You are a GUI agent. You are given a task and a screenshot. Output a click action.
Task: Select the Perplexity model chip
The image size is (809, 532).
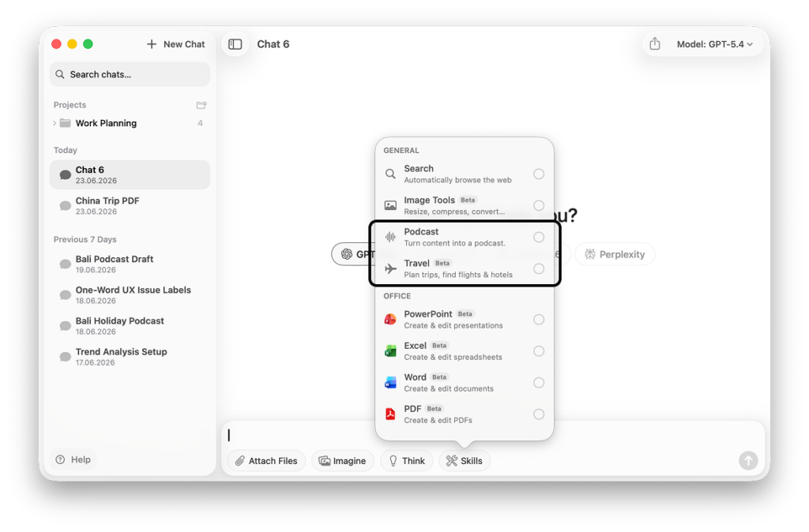click(x=615, y=254)
